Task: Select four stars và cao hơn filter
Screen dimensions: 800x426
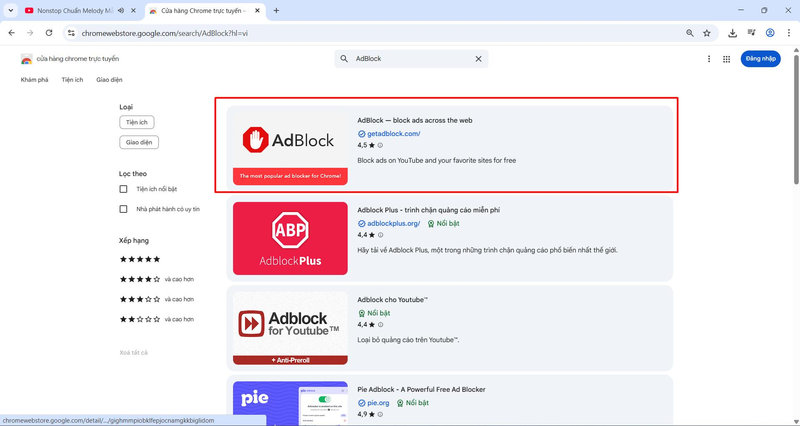Action: click(x=157, y=279)
